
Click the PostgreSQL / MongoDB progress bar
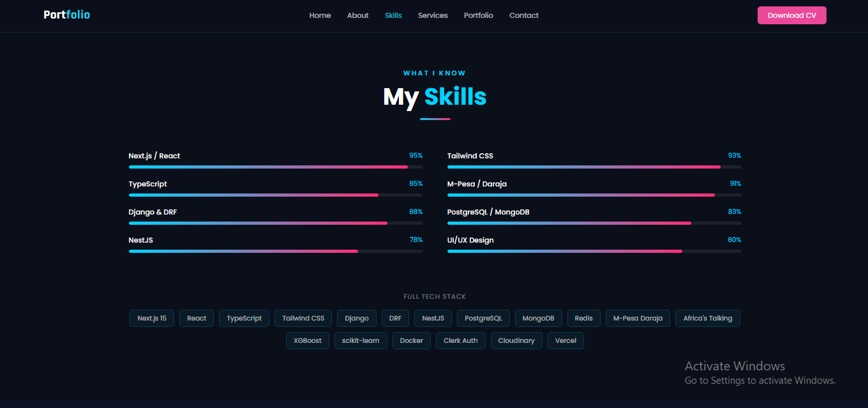click(x=594, y=223)
